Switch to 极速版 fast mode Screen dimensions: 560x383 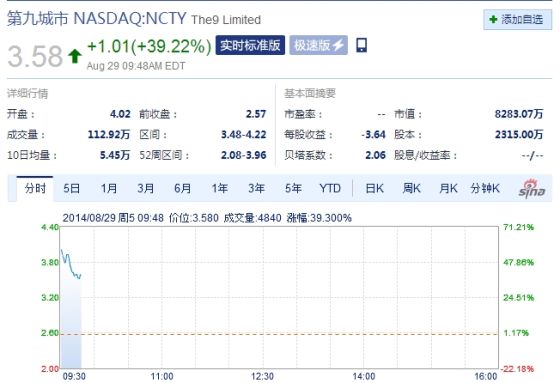click(x=318, y=45)
